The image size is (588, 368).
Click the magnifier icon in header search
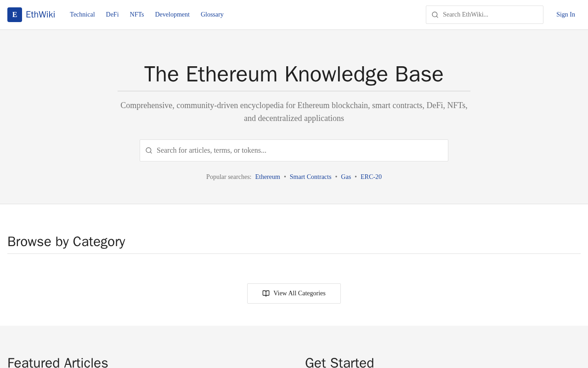pyautogui.click(x=435, y=15)
